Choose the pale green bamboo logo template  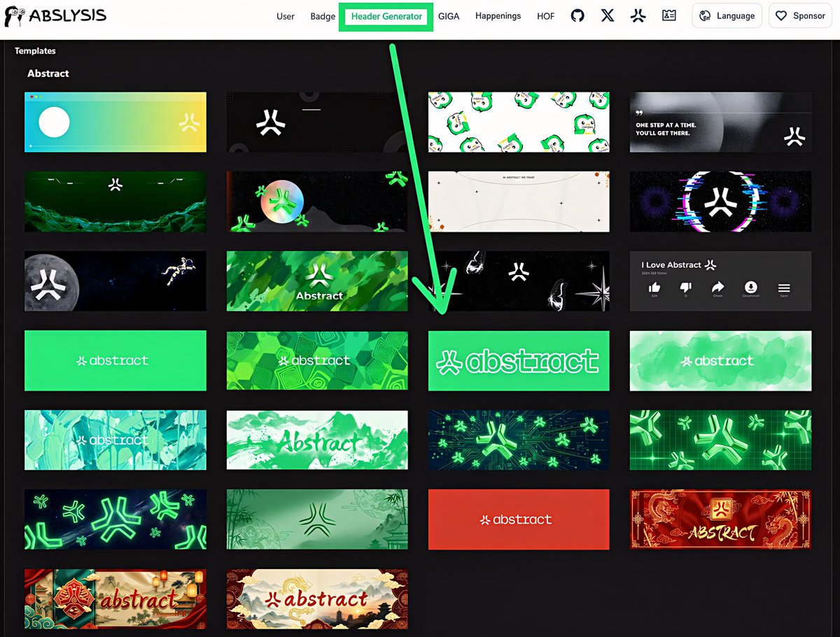point(317,519)
